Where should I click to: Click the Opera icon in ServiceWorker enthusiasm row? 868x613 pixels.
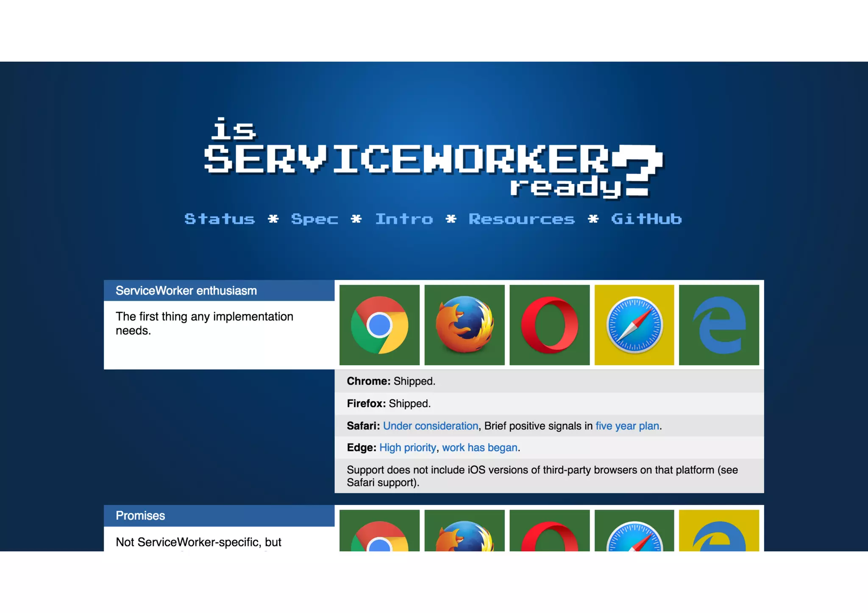(549, 325)
